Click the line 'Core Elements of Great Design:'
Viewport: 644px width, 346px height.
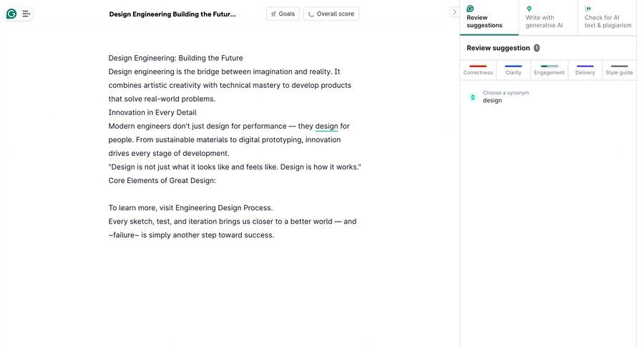(162, 181)
